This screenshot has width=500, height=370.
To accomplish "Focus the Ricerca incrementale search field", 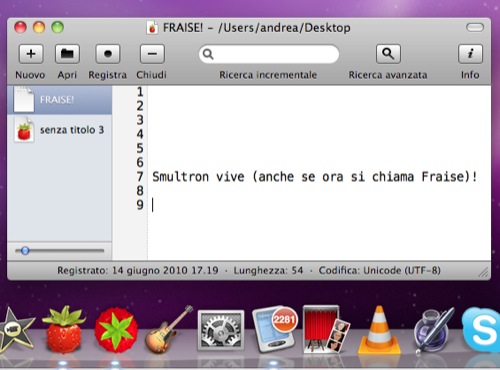I will coord(269,54).
